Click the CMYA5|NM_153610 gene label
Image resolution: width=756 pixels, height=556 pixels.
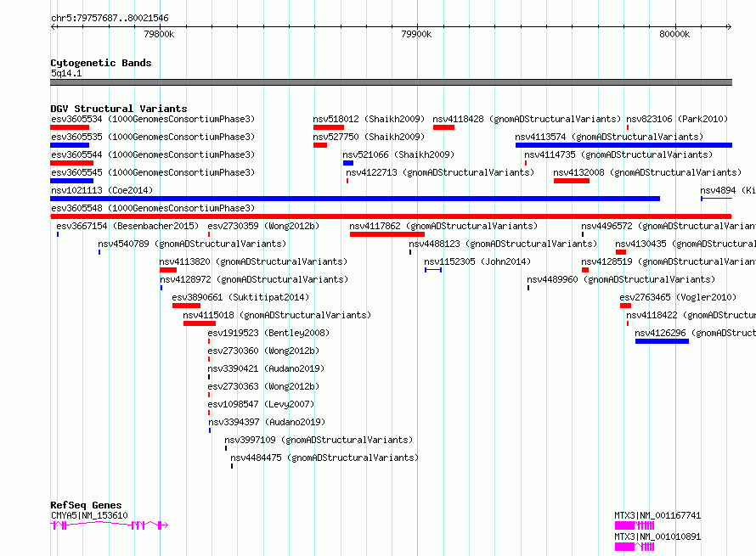click(89, 515)
